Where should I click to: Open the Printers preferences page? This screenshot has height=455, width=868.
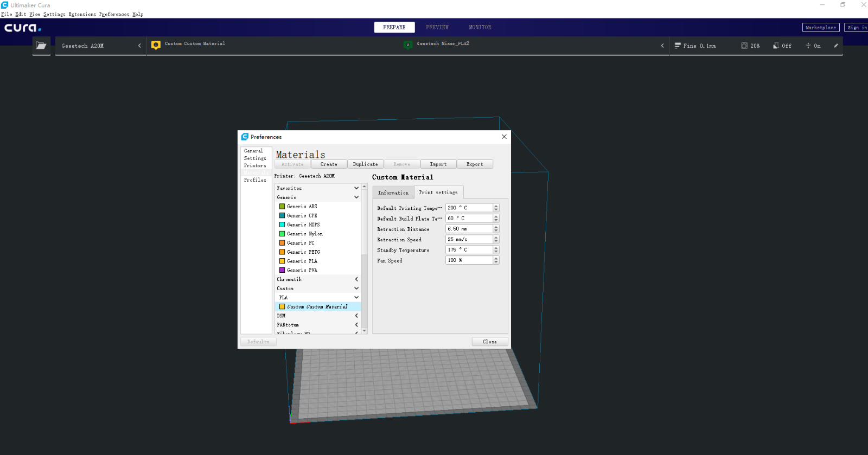coord(256,165)
